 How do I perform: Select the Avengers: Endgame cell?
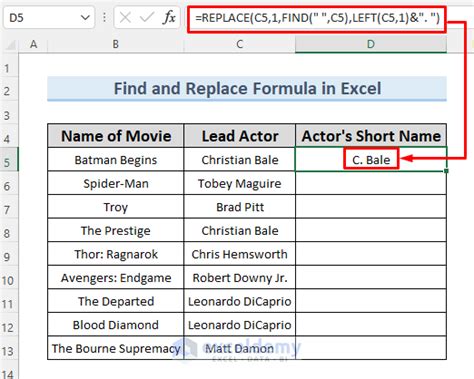116,278
